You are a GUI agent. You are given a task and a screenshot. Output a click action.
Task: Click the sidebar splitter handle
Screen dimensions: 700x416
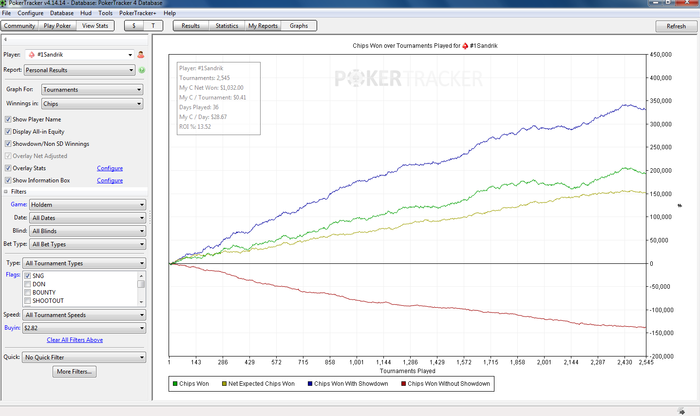150,217
